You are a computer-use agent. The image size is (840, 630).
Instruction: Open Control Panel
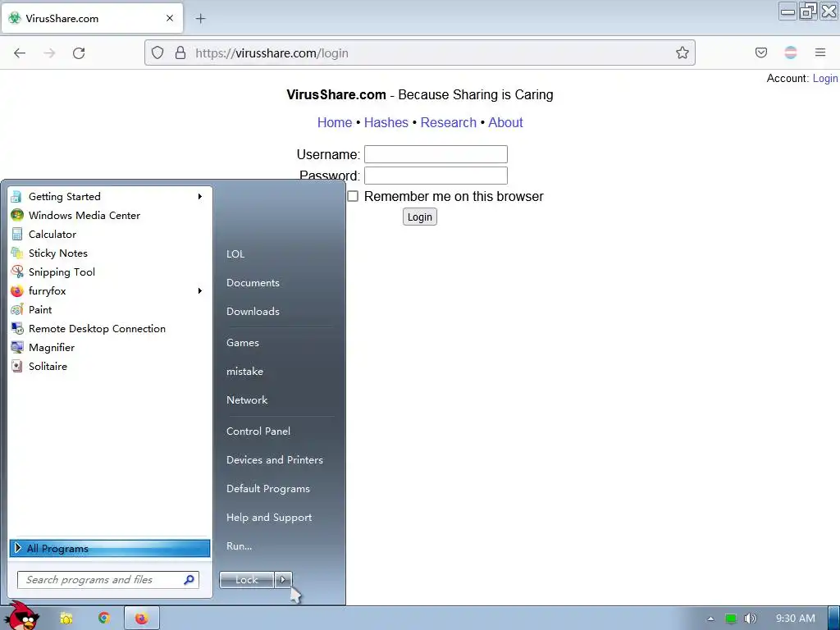tap(258, 431)
